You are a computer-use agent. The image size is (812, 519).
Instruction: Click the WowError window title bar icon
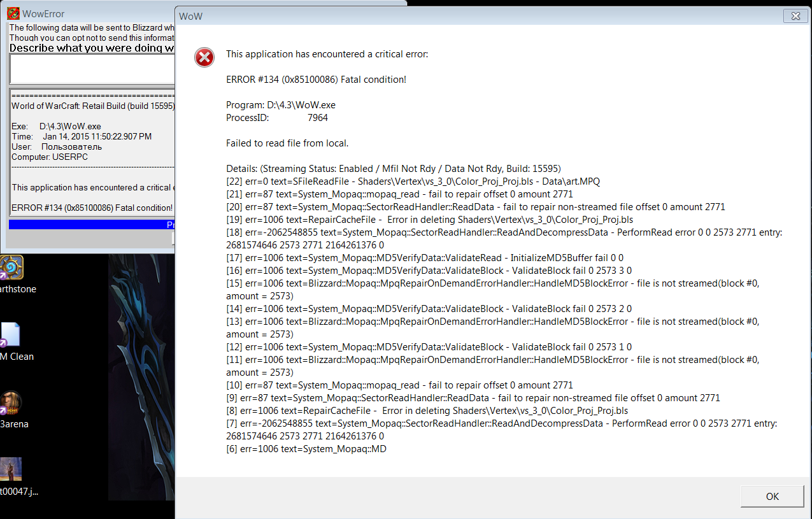(x=13, y=13)
